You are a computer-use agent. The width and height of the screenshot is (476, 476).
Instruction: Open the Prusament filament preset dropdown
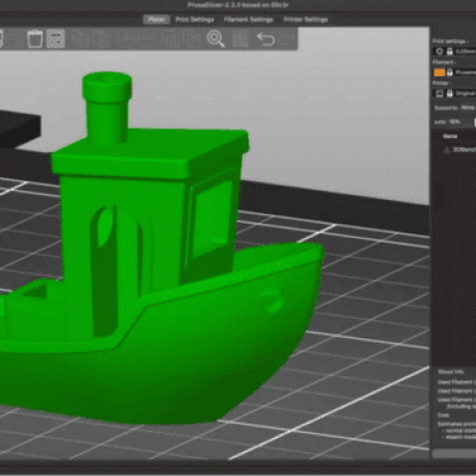click(x=466, y=72)
